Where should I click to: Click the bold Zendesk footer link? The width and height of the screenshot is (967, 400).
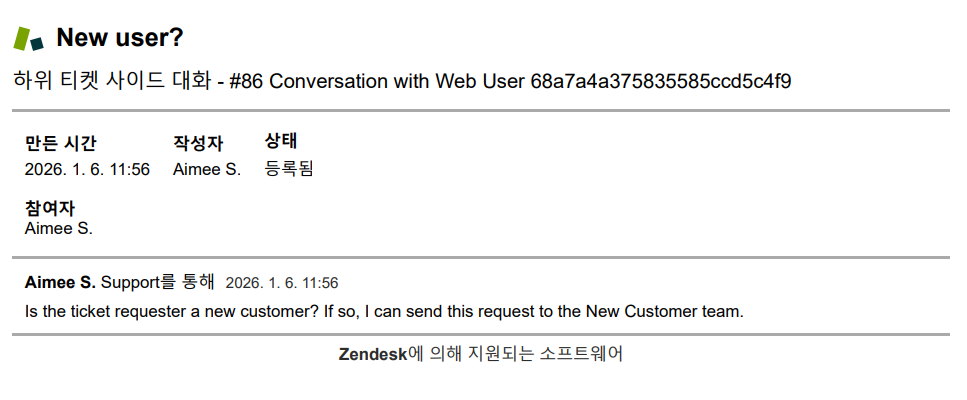374,354
